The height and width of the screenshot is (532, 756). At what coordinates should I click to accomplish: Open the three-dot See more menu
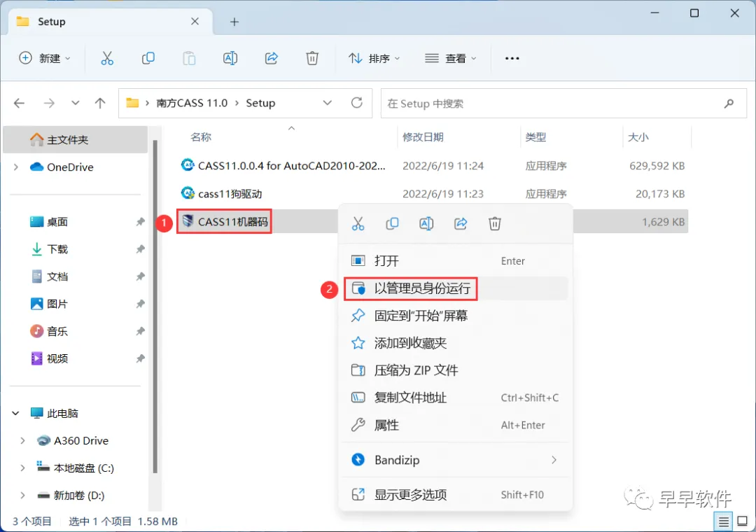[512, 58]
